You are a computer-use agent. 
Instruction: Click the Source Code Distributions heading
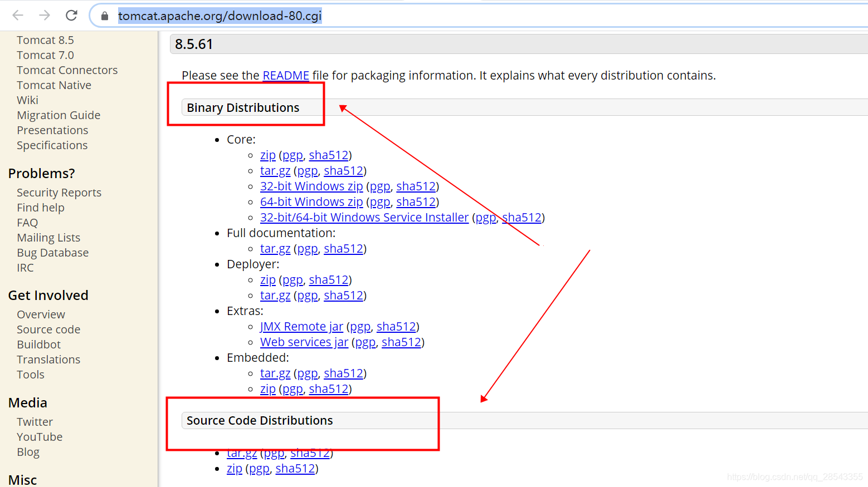[x=260, y=420]
